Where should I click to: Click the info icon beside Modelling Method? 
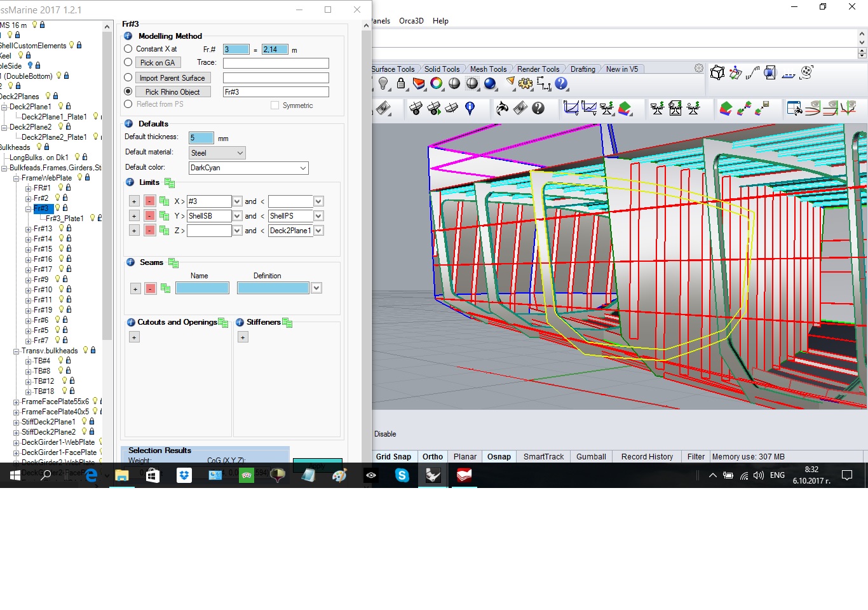(128, 36)
